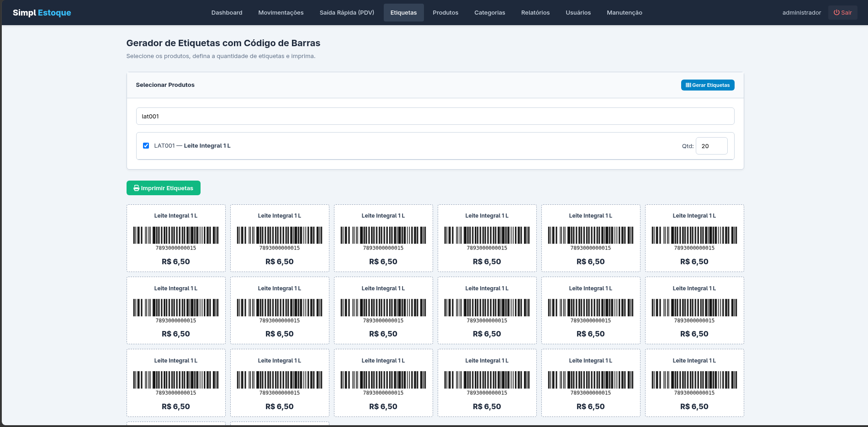The height and width of the screenshot is (427, 868).
Task: Click the Imprimir Etiquetas button
Action: tap(163, 188)
